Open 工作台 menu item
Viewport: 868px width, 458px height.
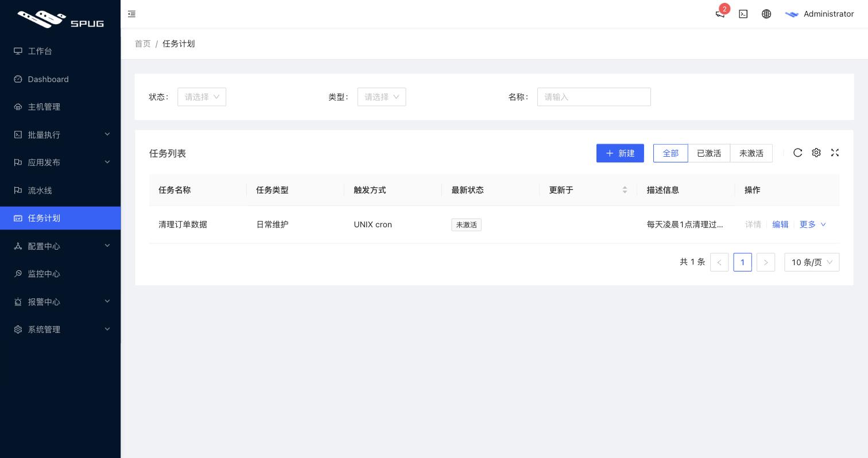[x=60, y=51]
